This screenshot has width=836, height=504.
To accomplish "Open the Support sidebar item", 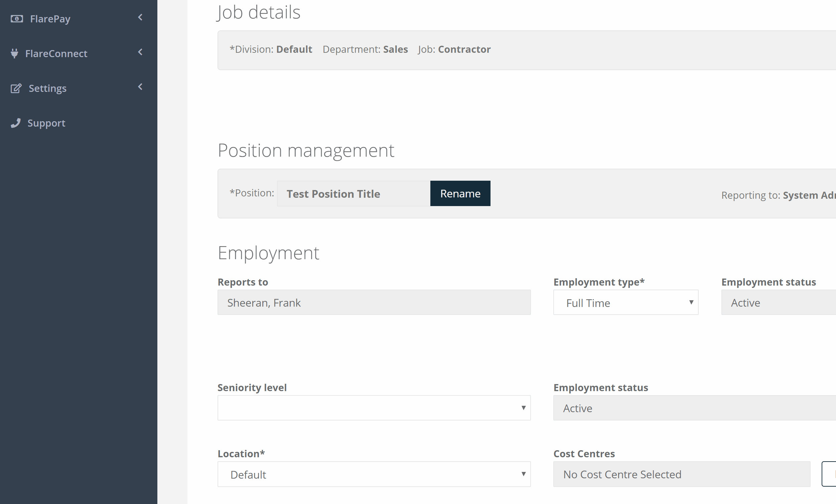I will pyautogui.click(x=79, y=123).
